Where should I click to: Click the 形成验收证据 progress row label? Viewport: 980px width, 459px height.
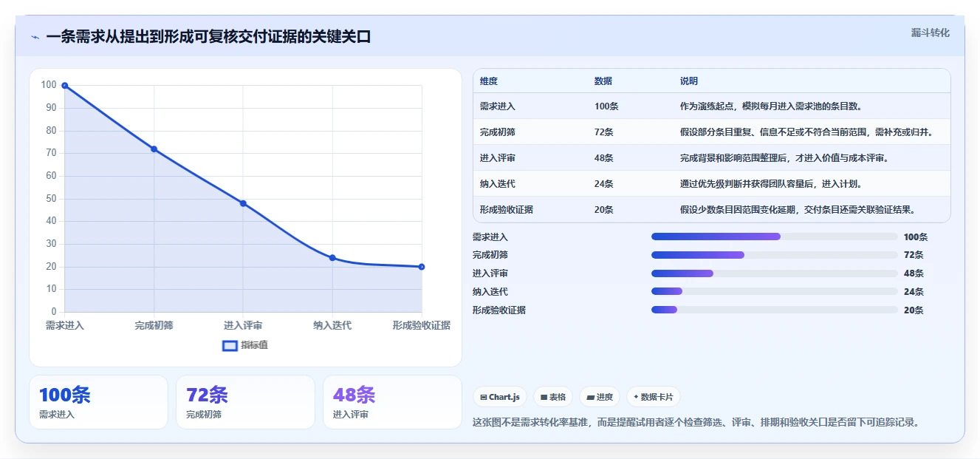point(499,310)
